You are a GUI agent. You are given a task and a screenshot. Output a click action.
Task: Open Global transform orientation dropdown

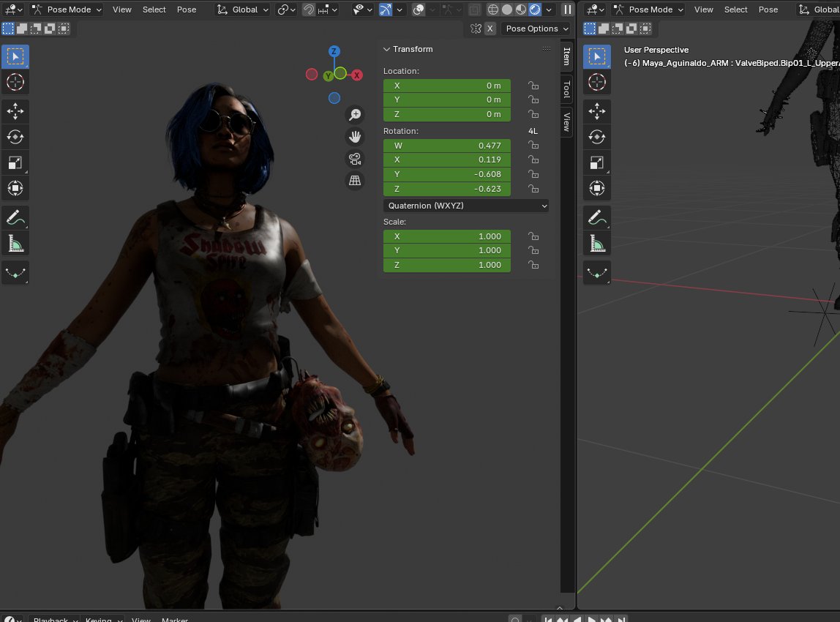tap(242, 10)
